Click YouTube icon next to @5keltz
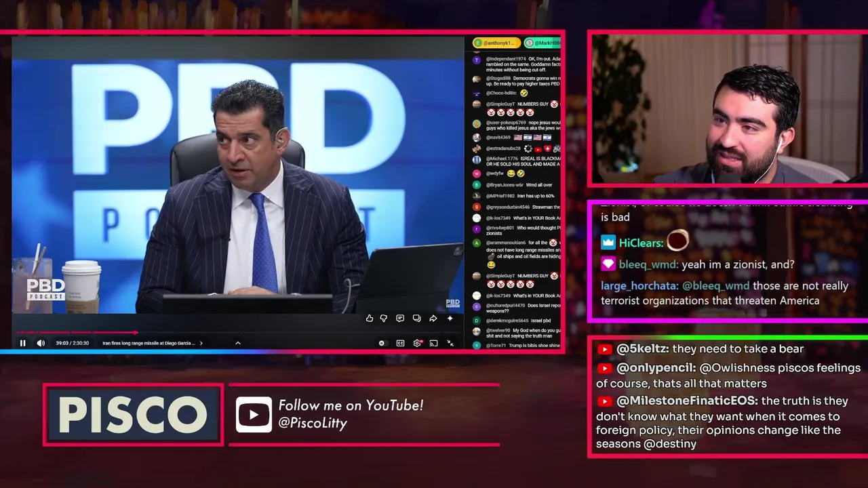868x488 pixels. tap(604, 349)
